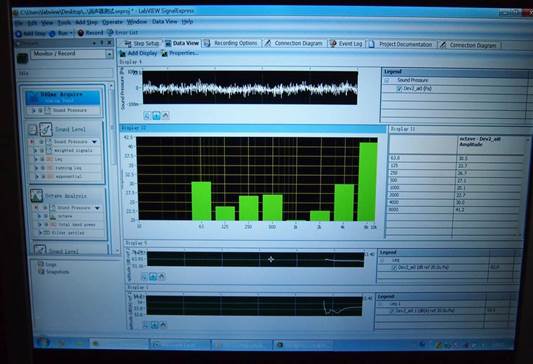The height and width of the screenshot is (364, 533).
Task: Toggle Dev2_ai0 checkbox in the Leq legend
Action: tap(394, 268)
